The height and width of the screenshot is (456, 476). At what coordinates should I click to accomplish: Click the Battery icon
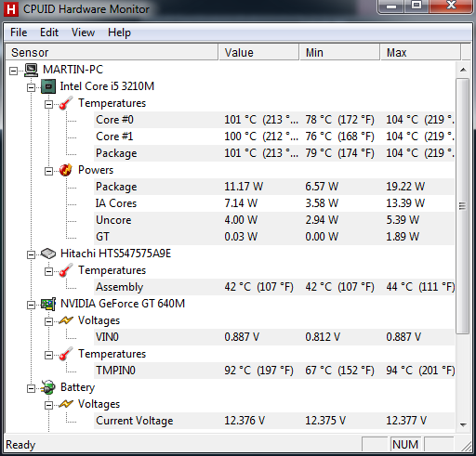[x=48, y=387]
